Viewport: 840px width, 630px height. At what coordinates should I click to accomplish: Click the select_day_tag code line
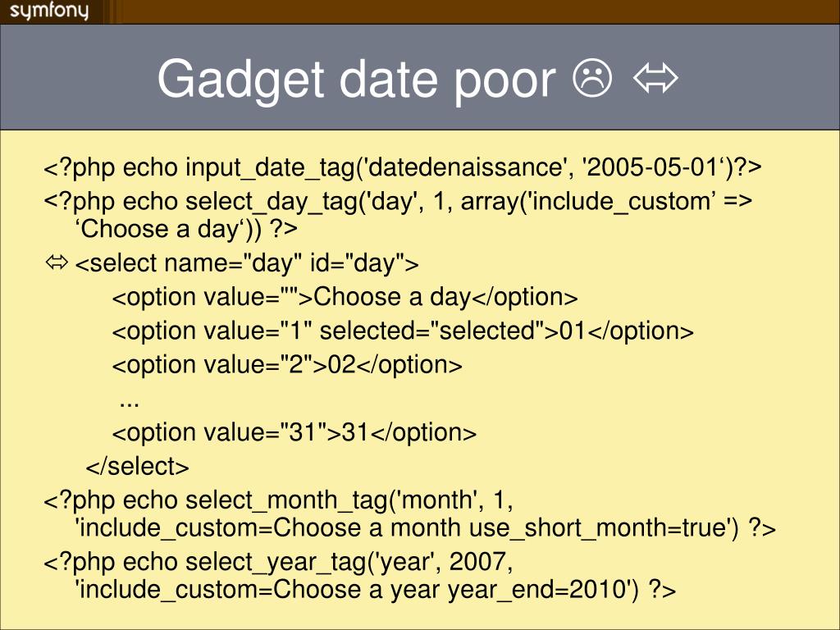(398, 202)
